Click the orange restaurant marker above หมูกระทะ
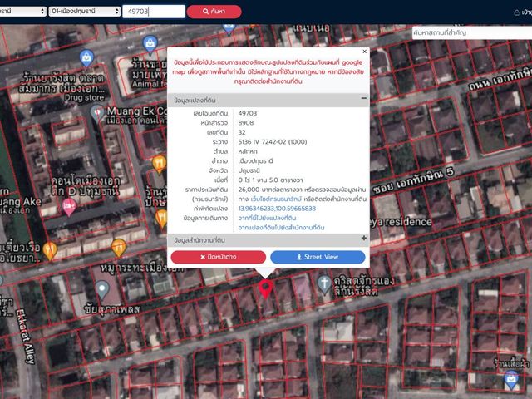 tap(118, 248)
